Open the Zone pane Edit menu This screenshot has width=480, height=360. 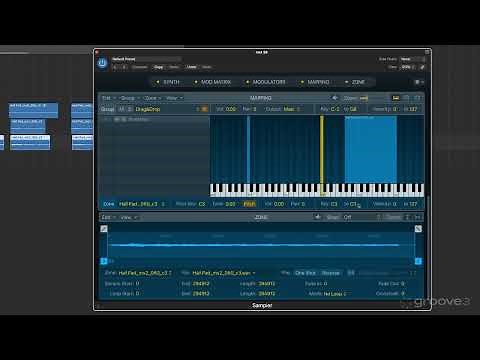tap(109, 217)
